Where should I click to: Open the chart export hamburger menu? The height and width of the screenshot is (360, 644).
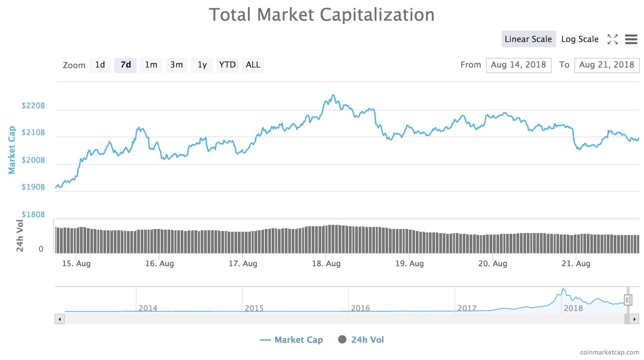pos(631,39)
